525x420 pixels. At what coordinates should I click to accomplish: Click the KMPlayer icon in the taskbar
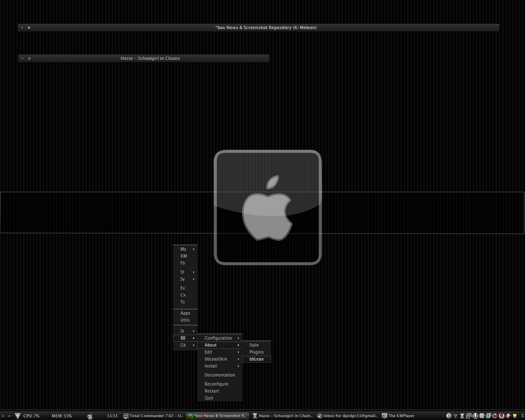(x=384, y=415)
